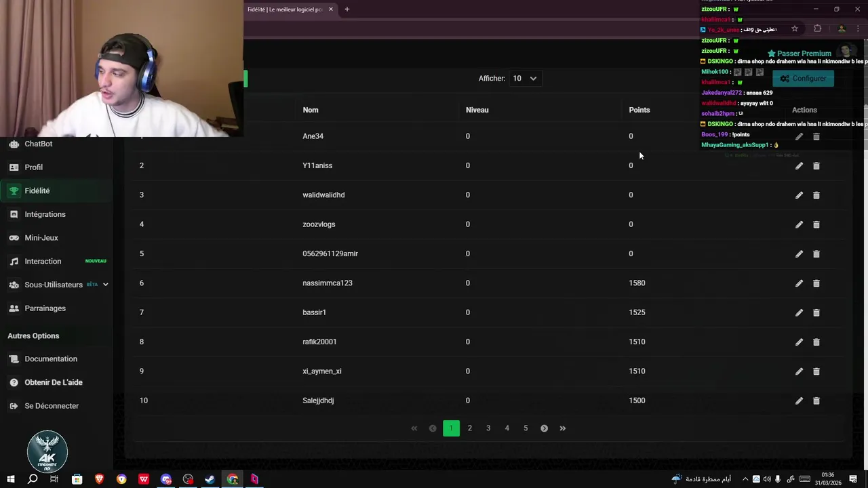Edit the rafik20001 entry
The height and width of the screenshot is (488, 868).
click(x=799, y=342)
